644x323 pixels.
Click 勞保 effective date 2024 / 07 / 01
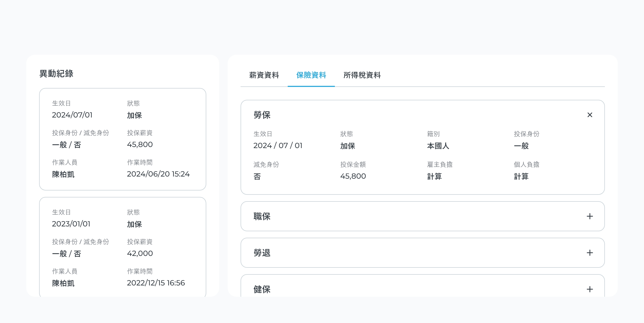278,145
